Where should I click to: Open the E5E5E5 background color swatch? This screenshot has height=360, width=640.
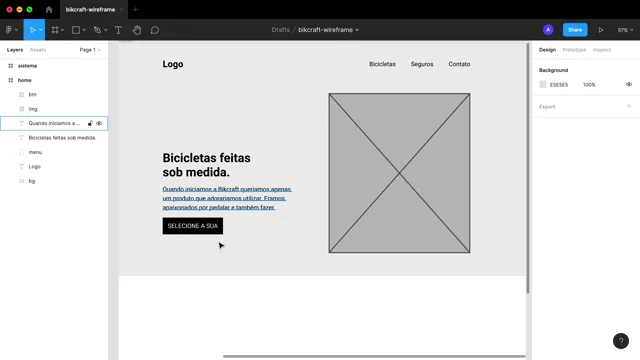(543, 84)
